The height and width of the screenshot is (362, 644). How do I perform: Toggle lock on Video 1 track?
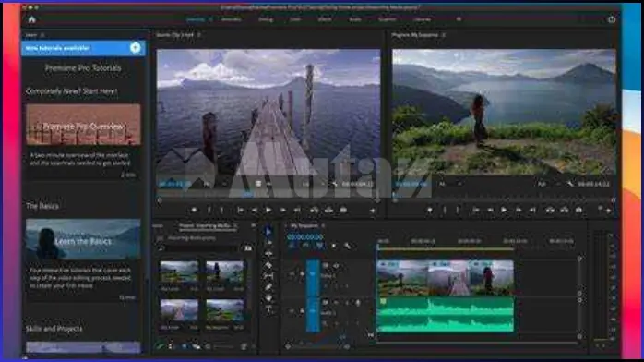302,273
